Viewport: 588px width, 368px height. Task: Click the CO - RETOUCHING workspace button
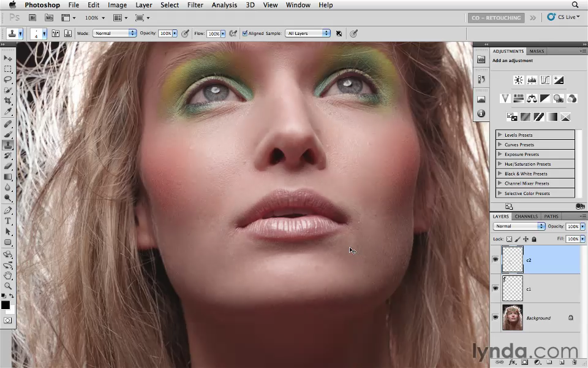point(496,18)
